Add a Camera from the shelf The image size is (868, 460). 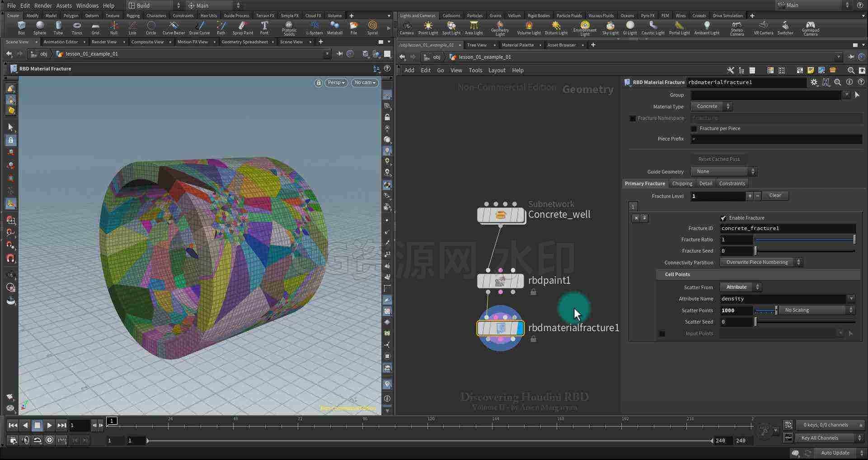[x=407, y=28]
